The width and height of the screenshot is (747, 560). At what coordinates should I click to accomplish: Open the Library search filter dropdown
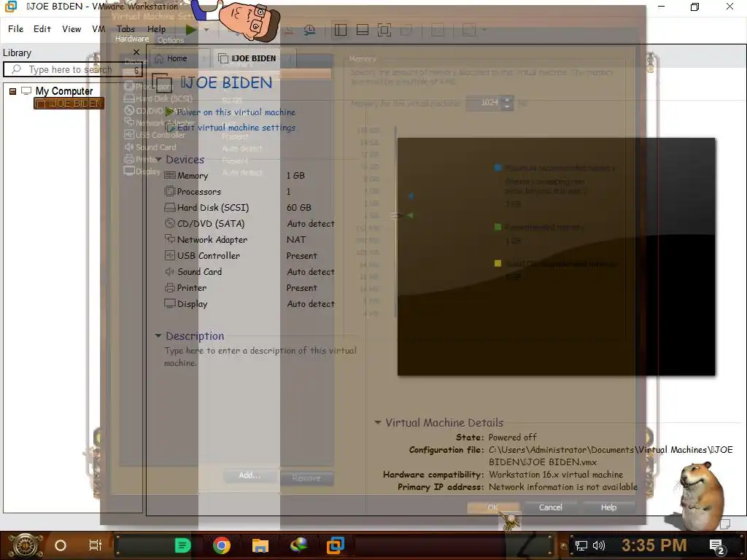136,70
